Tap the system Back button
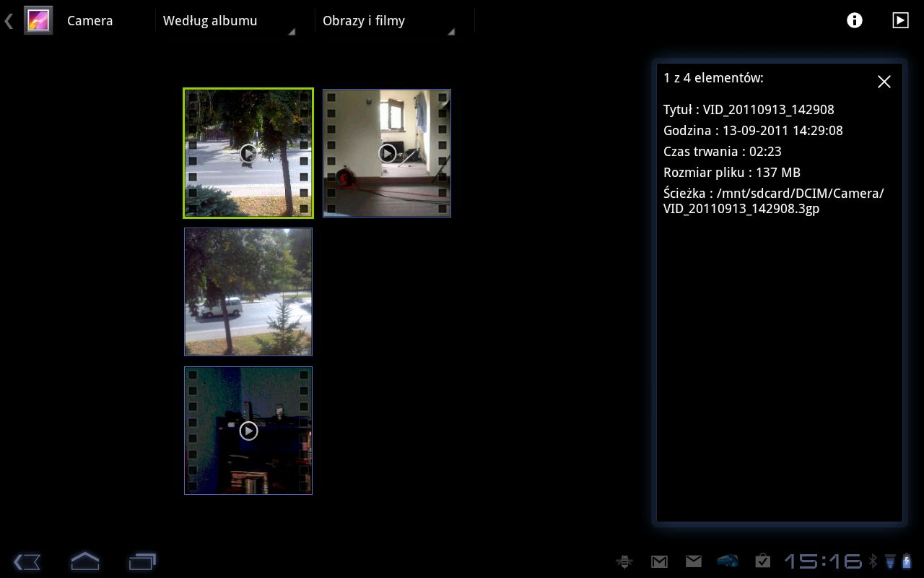 point(27,561)
